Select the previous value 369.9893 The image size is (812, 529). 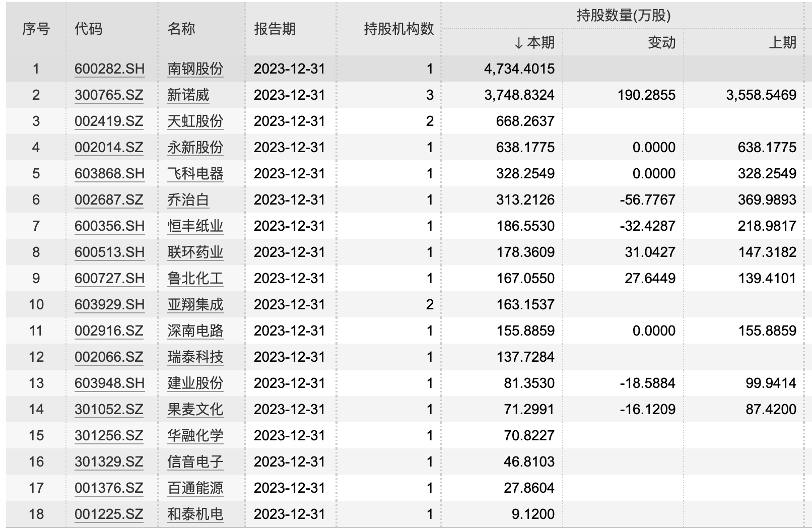(x=767, y=200)
